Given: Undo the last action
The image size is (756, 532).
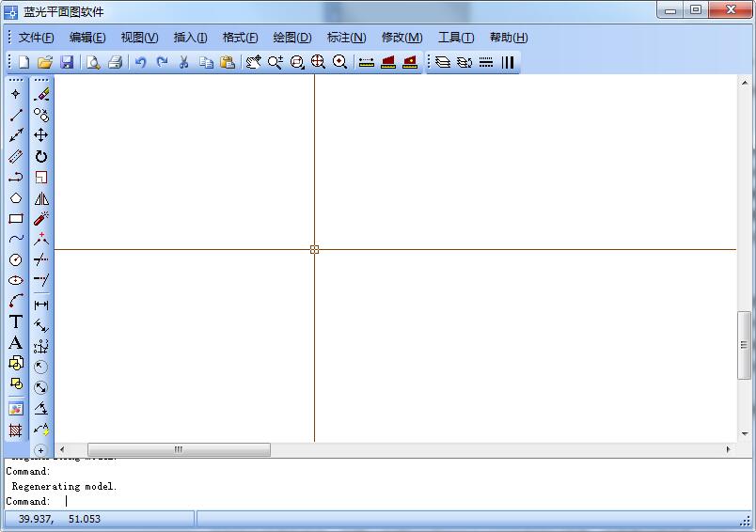Looking at the screenshot, I should tap(140, 62).
